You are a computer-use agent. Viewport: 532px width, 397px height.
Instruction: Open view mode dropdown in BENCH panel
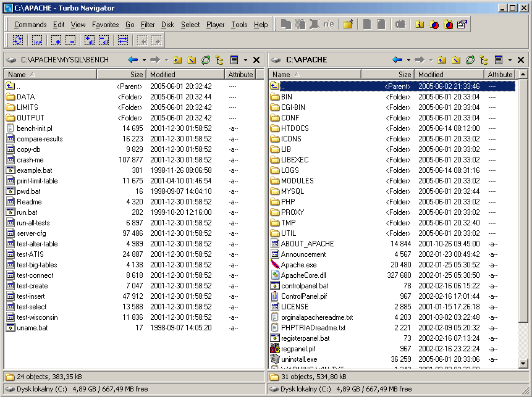[x=245, y=60]
